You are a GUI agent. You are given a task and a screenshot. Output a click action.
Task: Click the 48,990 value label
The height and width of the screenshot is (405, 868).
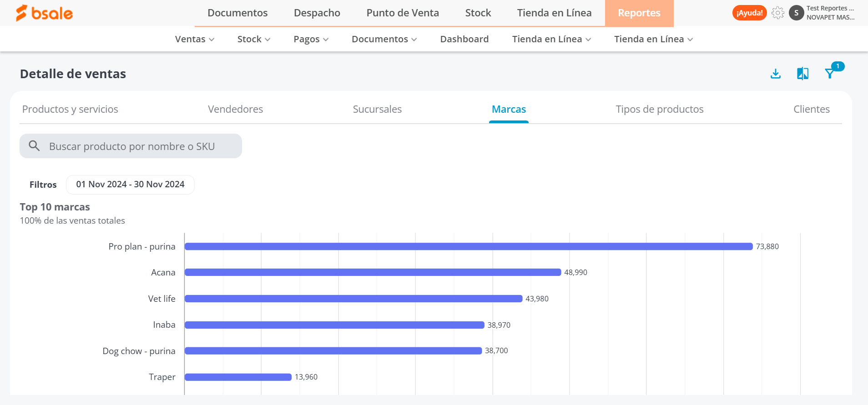pyautogui.click(x=575, y=272)
